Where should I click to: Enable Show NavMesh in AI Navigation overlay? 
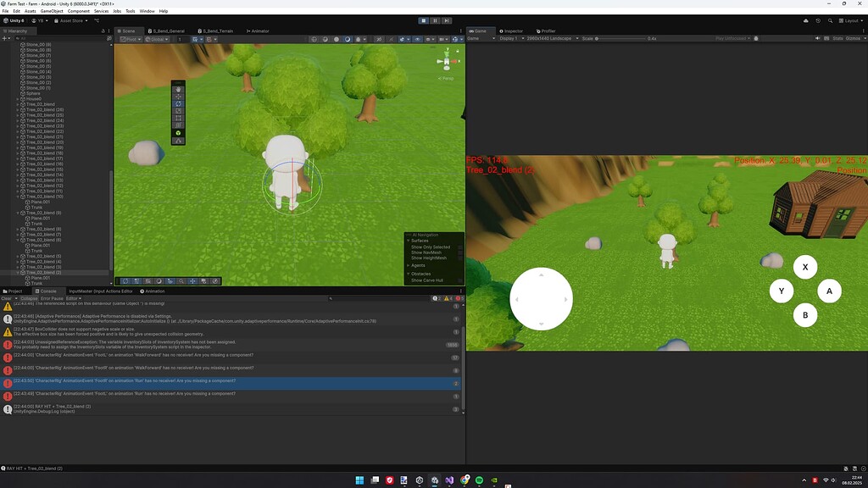tap(460, 253)
